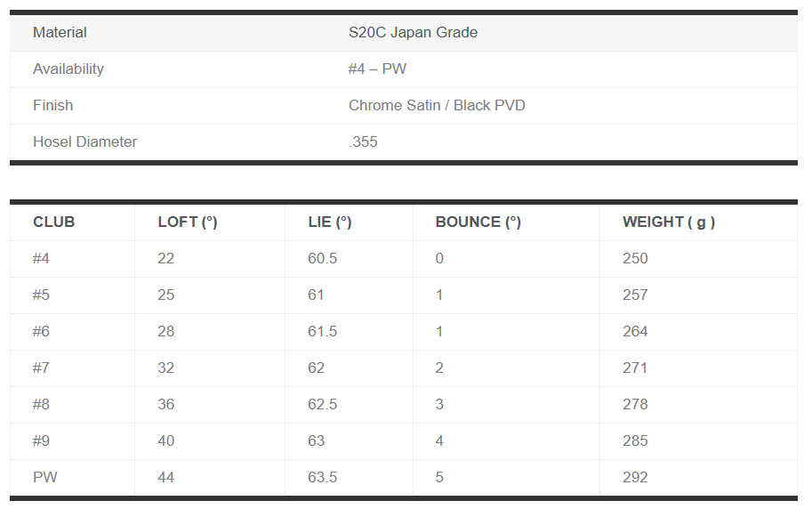Click the LOFT (°) column header
Image resolution: width=812 pixels, height=509 pixels.
(x=188, y=222)
